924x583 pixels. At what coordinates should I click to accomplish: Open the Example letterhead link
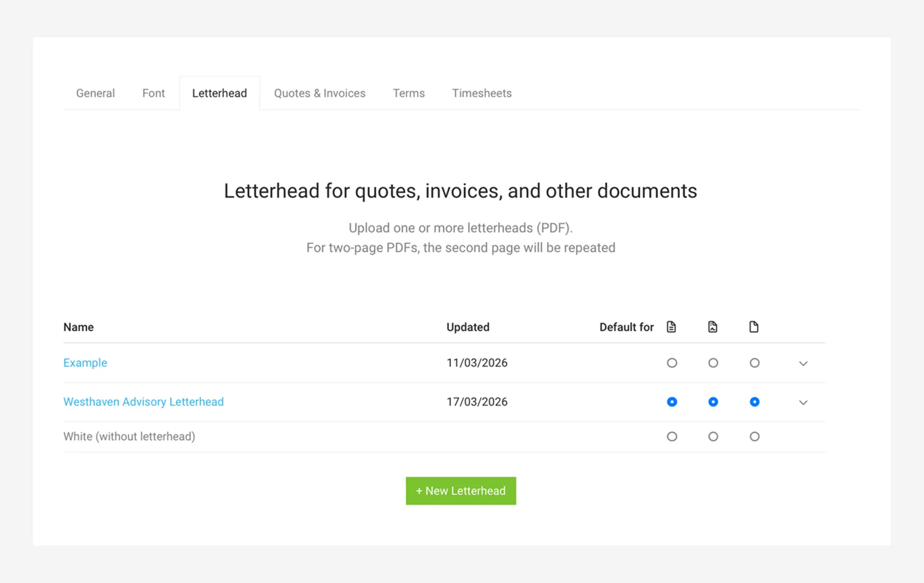click(x=85, y=363)
